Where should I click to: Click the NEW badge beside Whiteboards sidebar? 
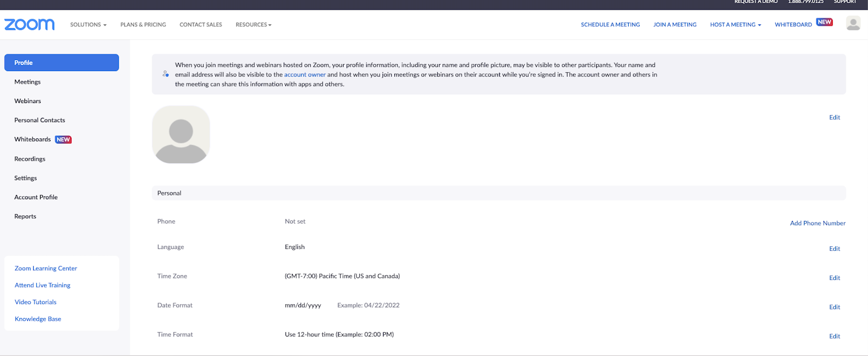[63, 139]
